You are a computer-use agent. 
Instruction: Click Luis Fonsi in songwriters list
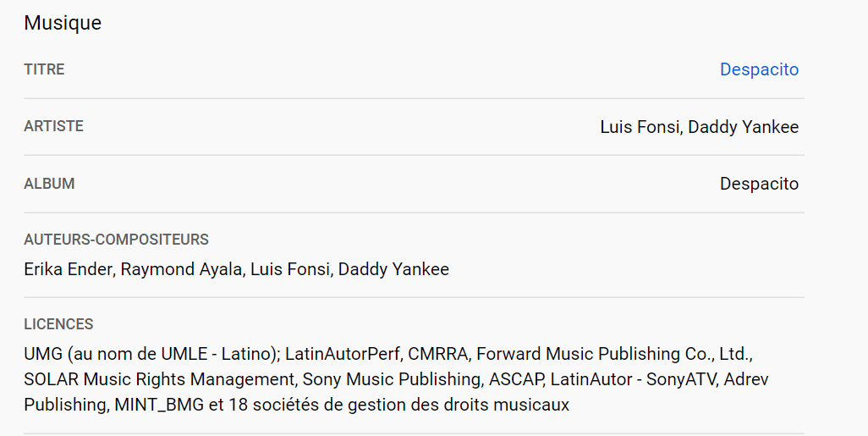291,269
